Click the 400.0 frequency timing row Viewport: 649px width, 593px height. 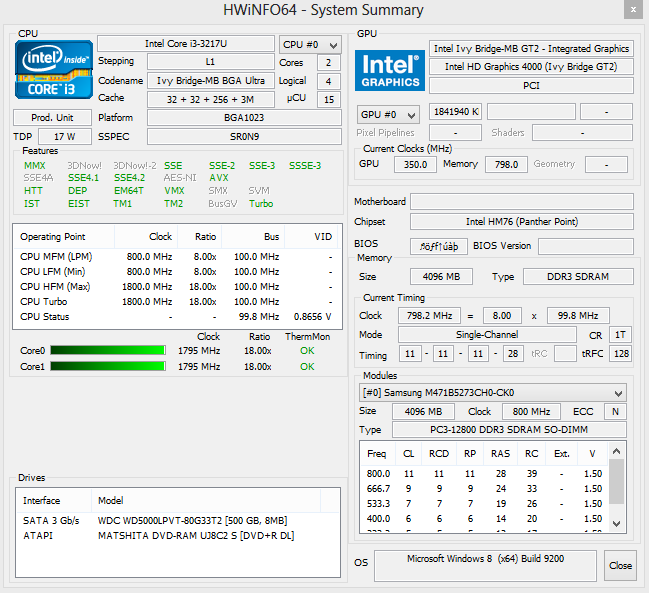(484, 519)
